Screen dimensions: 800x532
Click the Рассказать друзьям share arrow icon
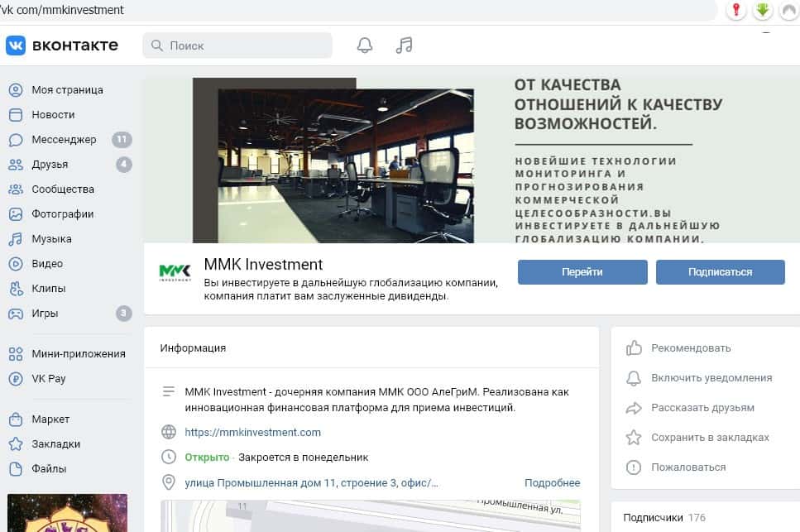point(634,408)
